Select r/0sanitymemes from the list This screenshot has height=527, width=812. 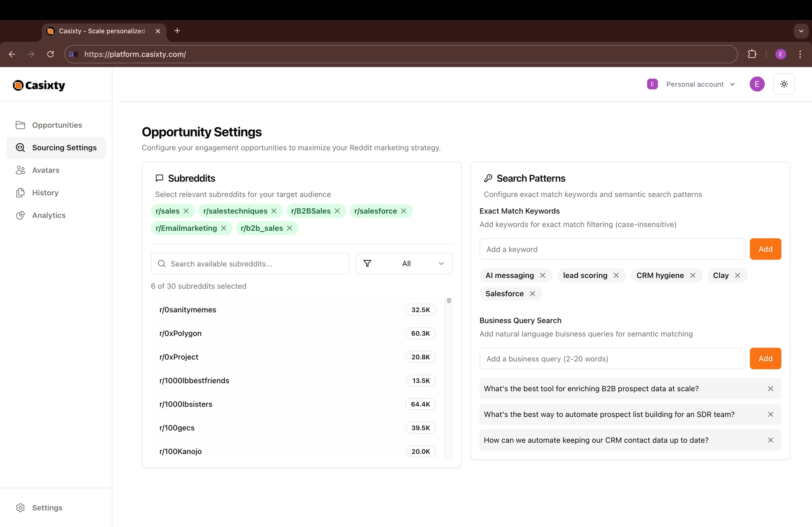click(x=297, y=310)
